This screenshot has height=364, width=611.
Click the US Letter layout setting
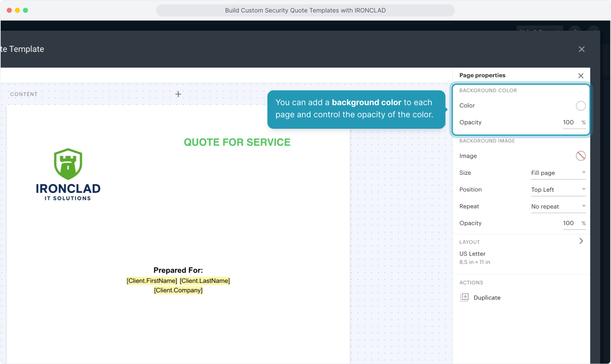472,254
